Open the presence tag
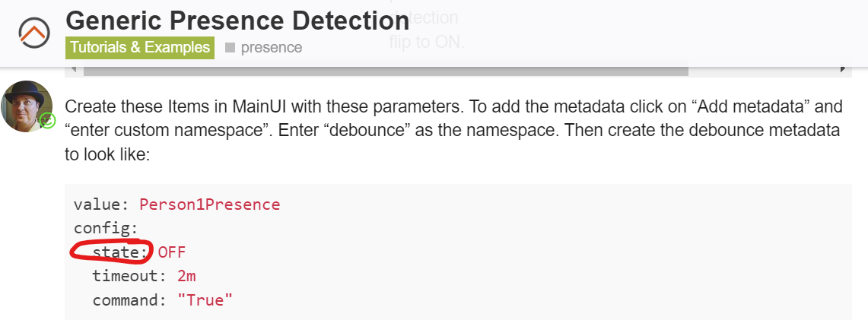The height and width of the screenshot is (320, 868). [x=271, y=47]
